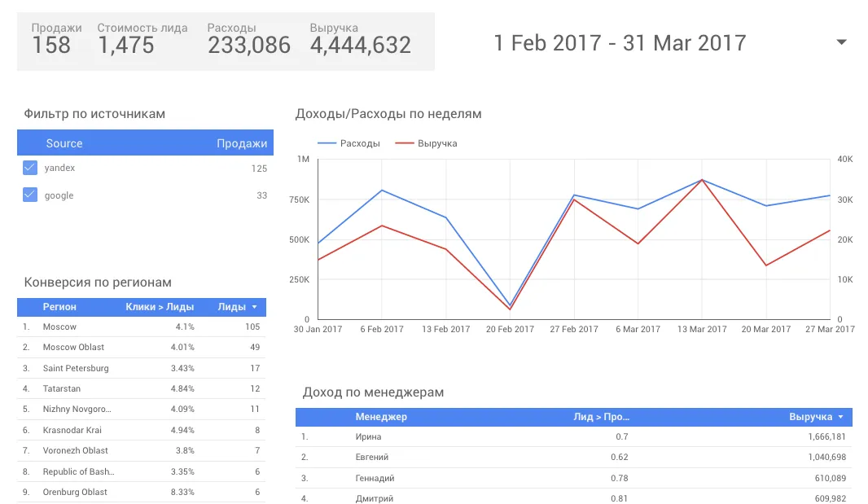868x504 pixels.
Task: Select the Nizhny Novgoro... region row
Action: [x=141, y=410]
